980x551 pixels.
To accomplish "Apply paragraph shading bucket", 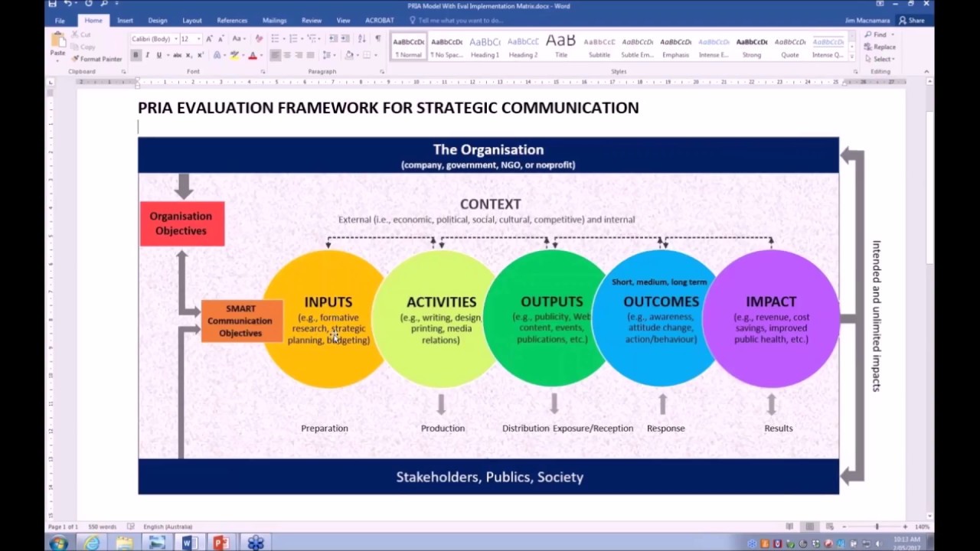I will pyautogui.click(x=349, y=55).
